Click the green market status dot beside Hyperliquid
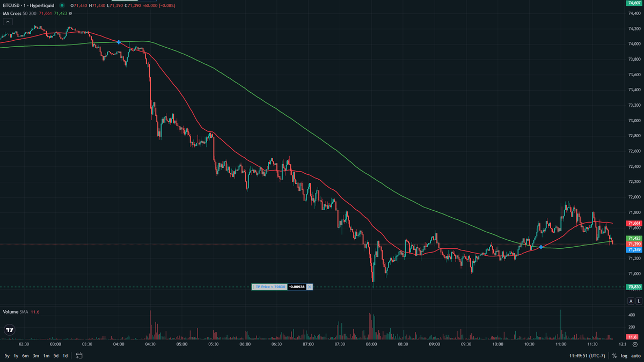The height and width of the screenshot is (362, 644). coord(62,5)
